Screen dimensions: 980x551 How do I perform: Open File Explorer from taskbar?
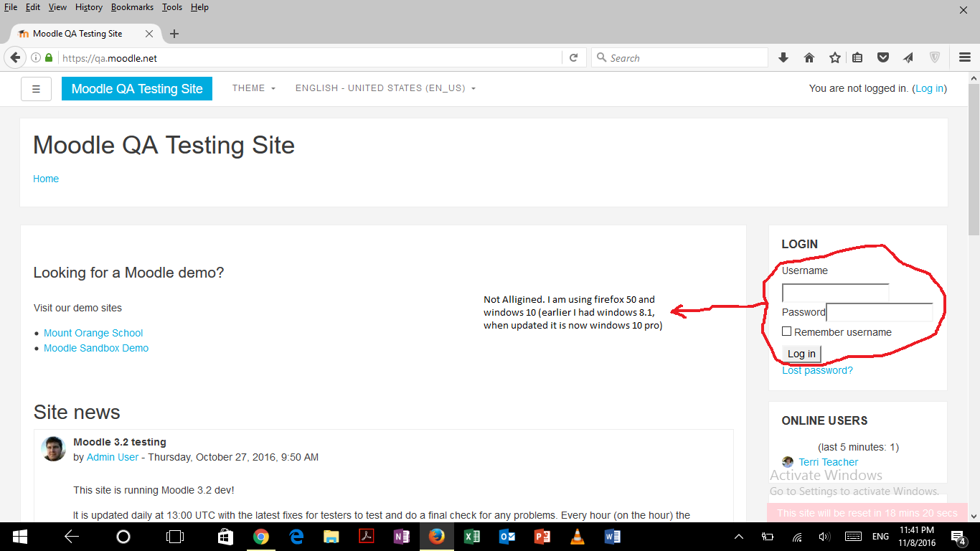coord(331,537)
